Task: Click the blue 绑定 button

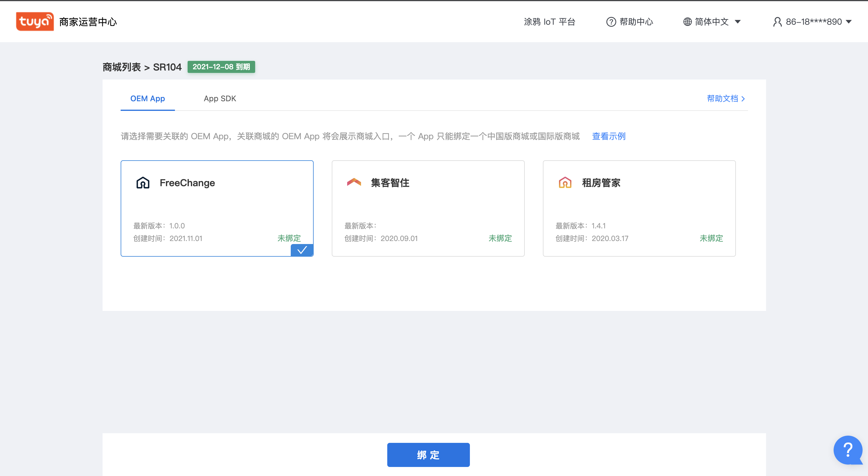Action: tap(428, 455)
